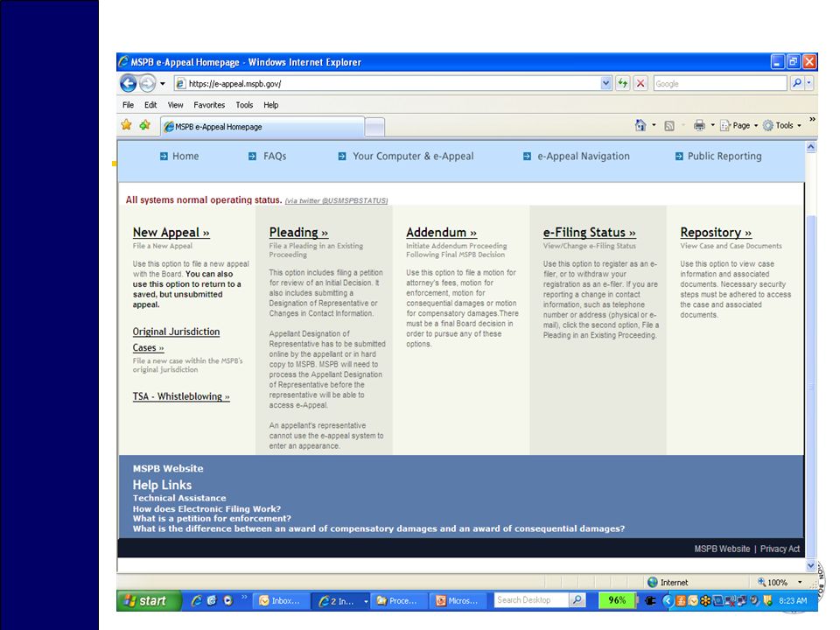This screenshot has height=630, width=840.
Task: Open Technical Assistance help link
Action: 179,498
